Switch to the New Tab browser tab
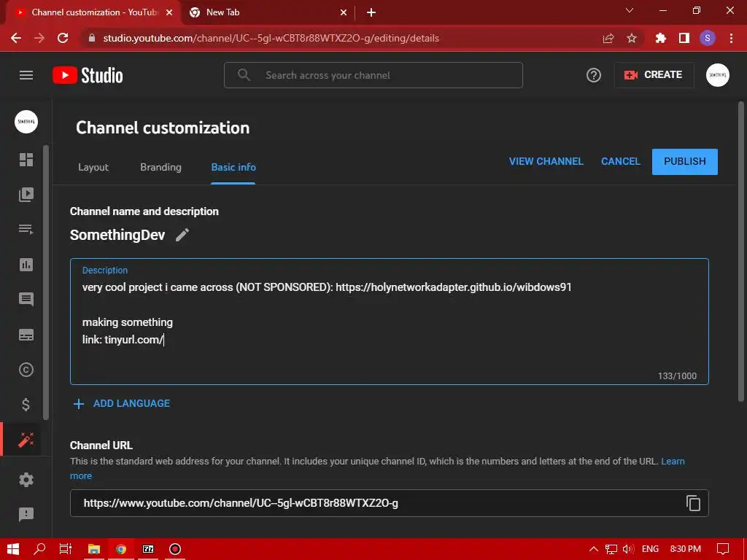The height and width of the screenshot is (560, 747). (x=267, y=12)
